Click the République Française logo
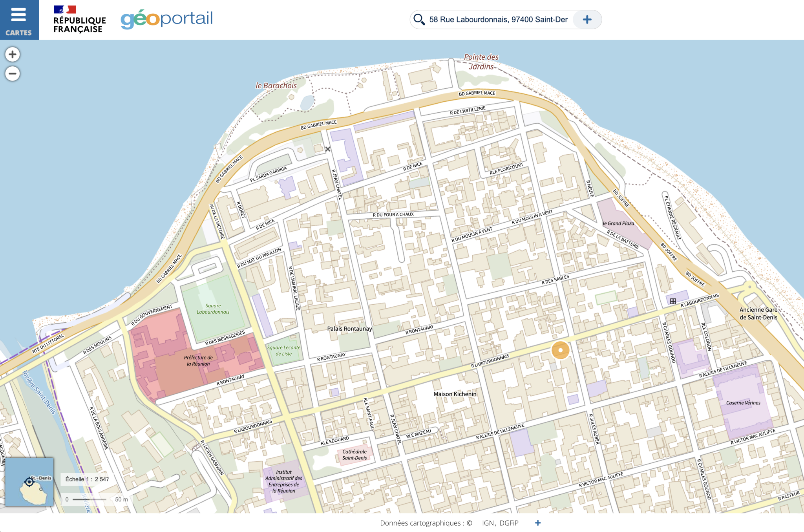This screenshot has height=532, width=804. coord(80,20)
